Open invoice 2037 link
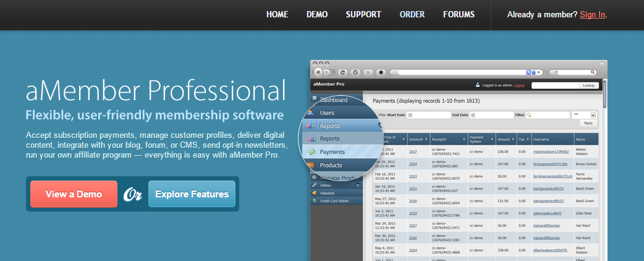The image size is (644, 261). click(413, 152)
